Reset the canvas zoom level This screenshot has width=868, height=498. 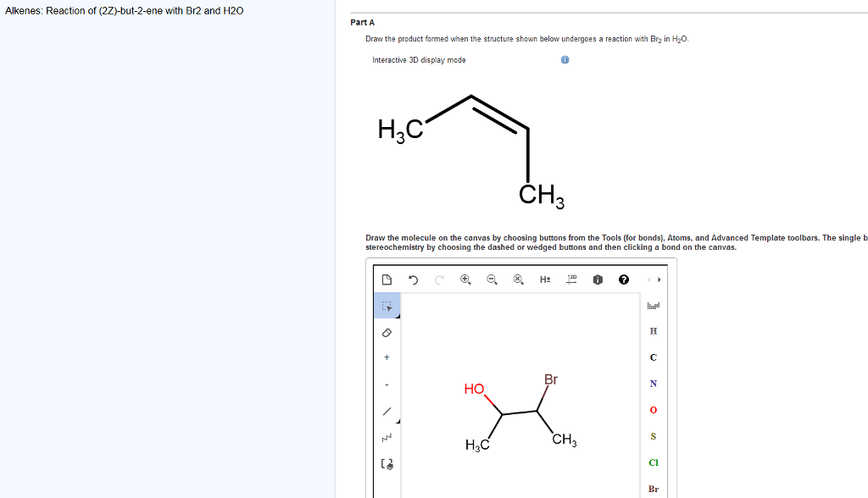click(x=518, y=279)
